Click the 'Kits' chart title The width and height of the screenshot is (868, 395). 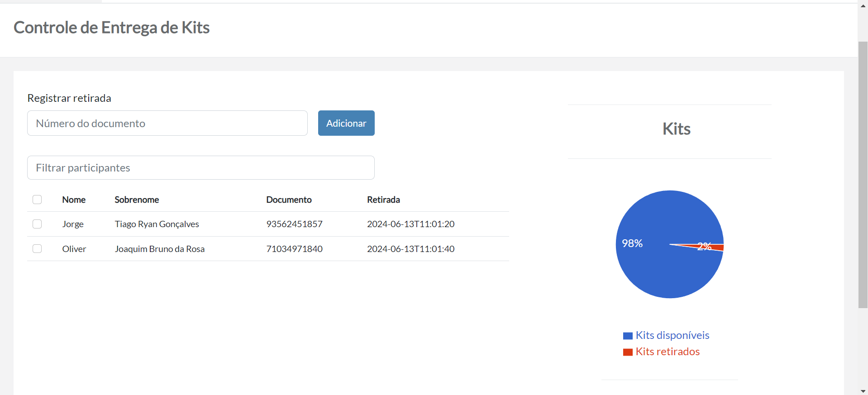(x=677, y=129)
